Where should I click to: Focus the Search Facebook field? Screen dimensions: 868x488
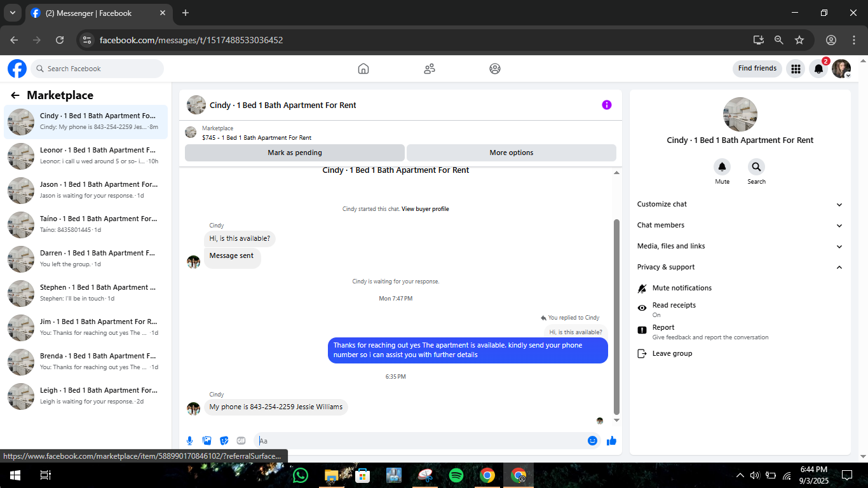coord(97,69)
